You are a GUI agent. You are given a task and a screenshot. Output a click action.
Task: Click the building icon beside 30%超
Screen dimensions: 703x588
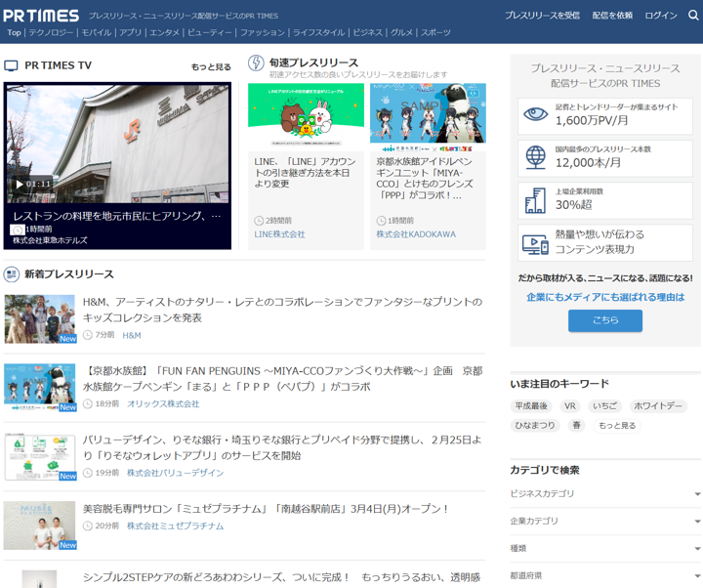click(x=535, y=200)
